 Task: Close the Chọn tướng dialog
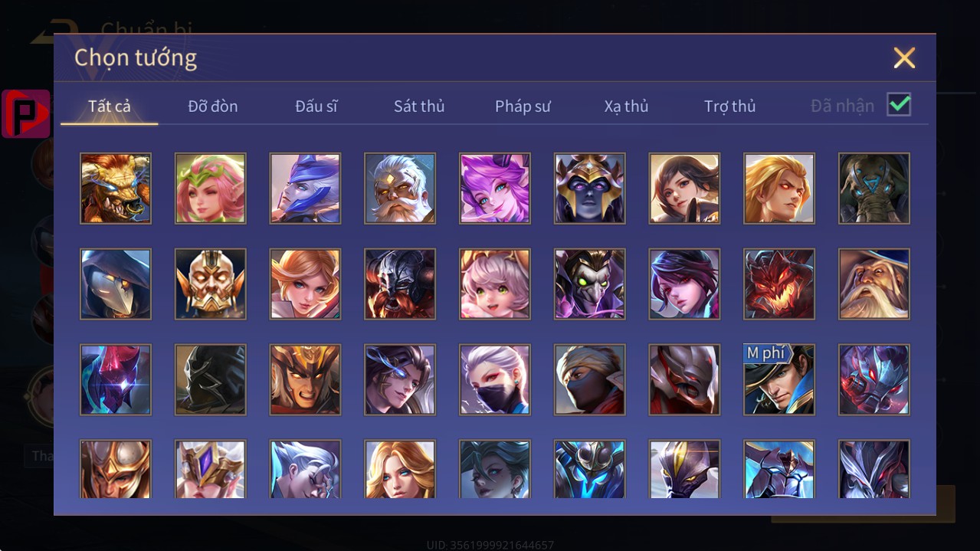point(904,57)
